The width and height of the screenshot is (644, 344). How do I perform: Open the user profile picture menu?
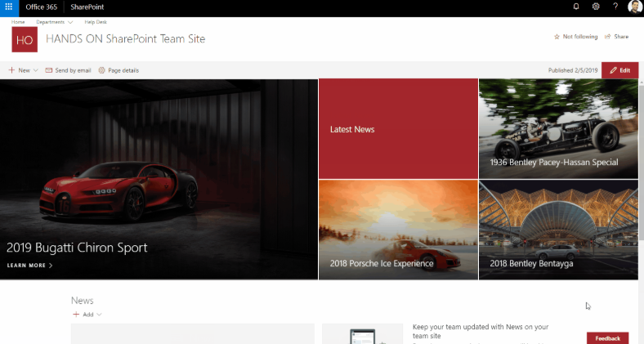(x=635, y=7)
